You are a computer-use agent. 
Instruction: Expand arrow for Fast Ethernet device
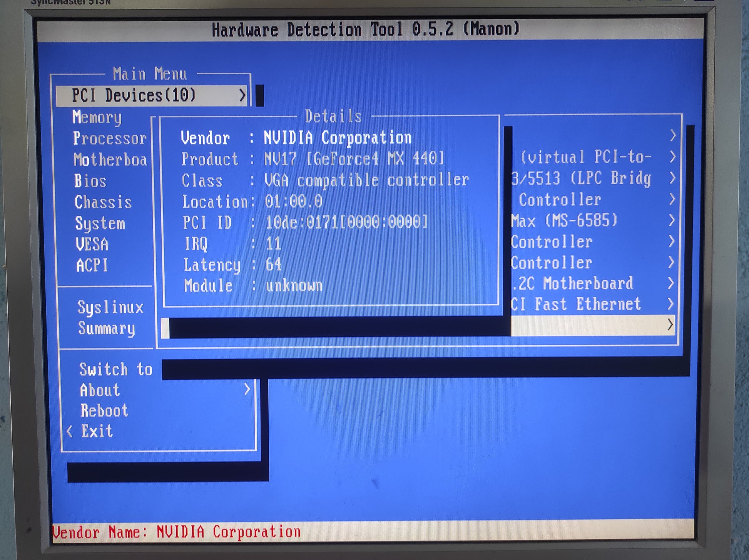[x=670, y=304]
